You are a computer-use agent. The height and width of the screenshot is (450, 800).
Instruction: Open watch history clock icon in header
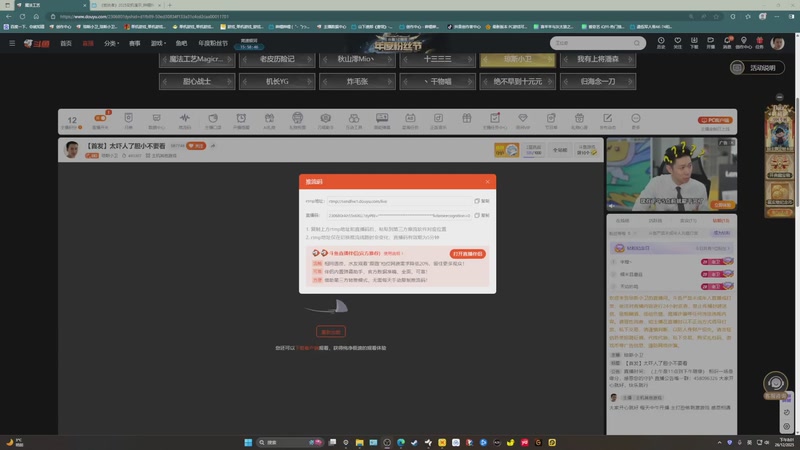tap(661, 42)
